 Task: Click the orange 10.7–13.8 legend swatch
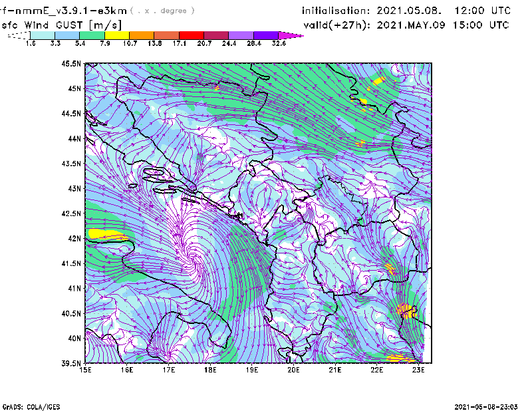pyautogui.click(x=142, y=35)
